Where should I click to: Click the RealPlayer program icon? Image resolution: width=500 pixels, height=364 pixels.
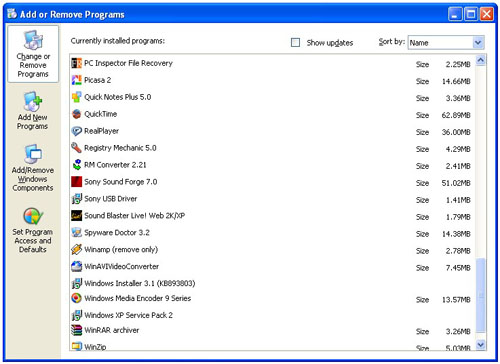76,131
